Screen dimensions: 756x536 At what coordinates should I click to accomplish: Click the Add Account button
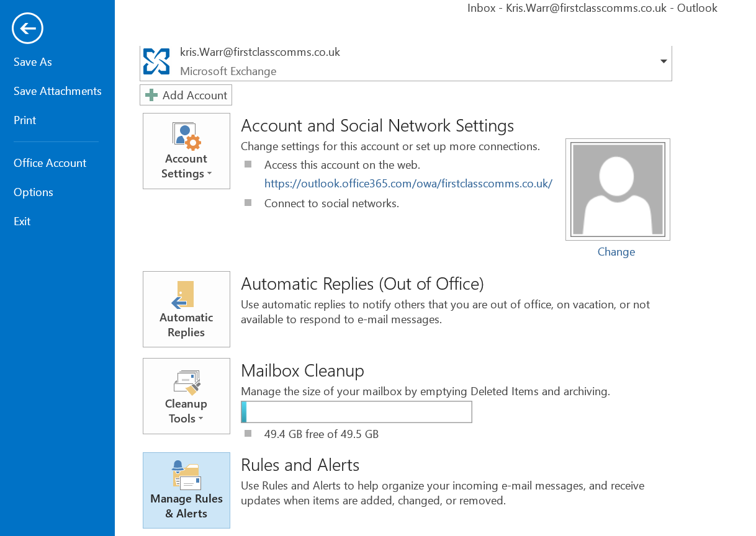coord(186,95)
